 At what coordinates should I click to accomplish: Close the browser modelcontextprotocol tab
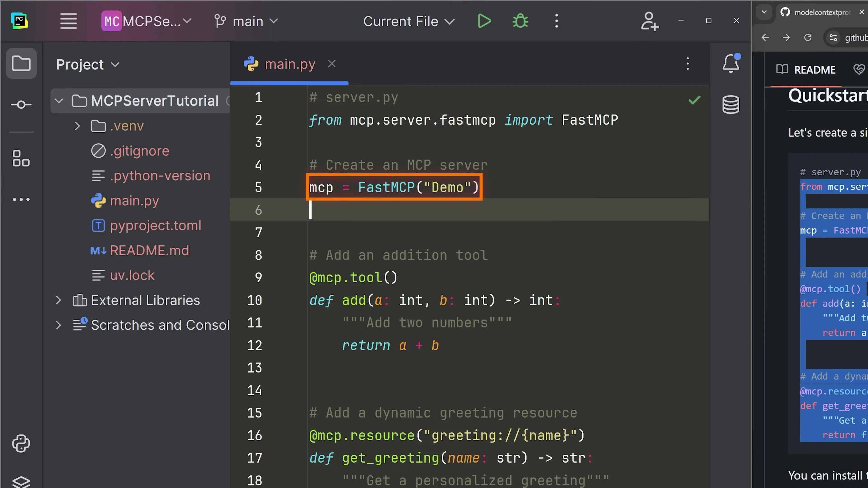click(862, 12)
